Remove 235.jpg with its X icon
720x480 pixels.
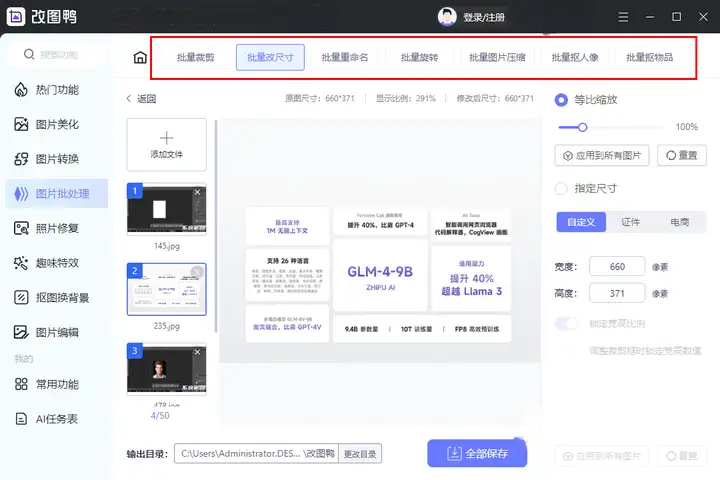tap(197, 272)
